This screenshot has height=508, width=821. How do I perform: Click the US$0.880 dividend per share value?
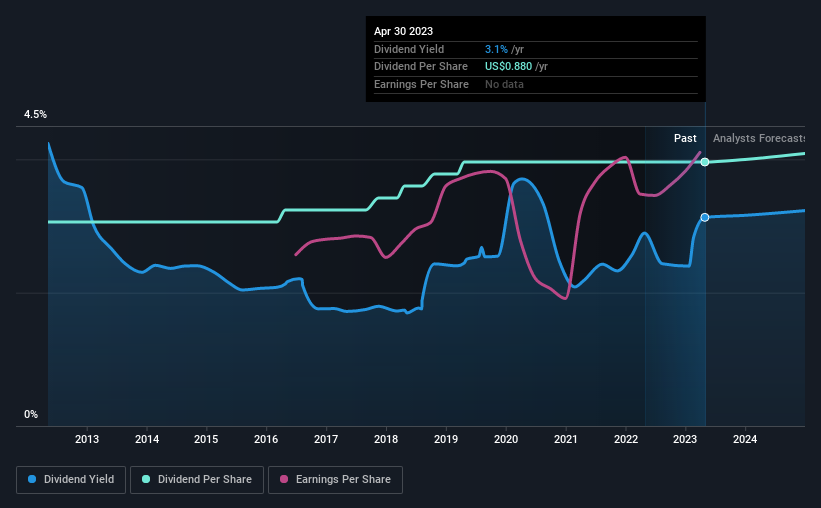coord(508,67)
